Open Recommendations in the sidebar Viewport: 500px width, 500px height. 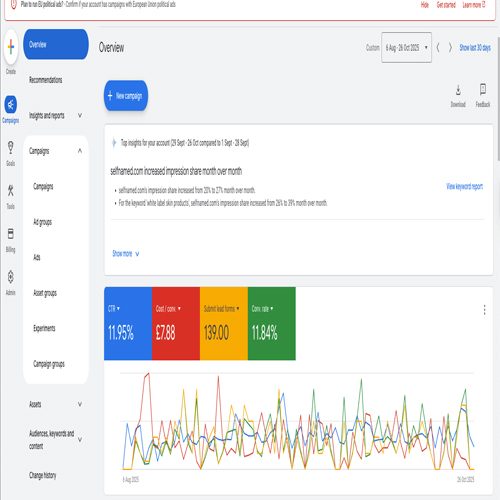46,80
